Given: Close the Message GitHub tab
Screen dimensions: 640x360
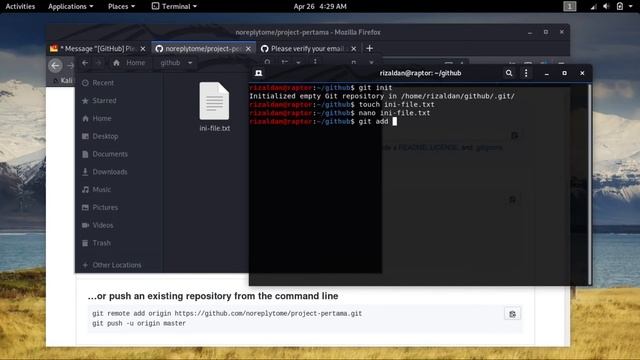Looking at the screenshot, I should coord(142,49).
